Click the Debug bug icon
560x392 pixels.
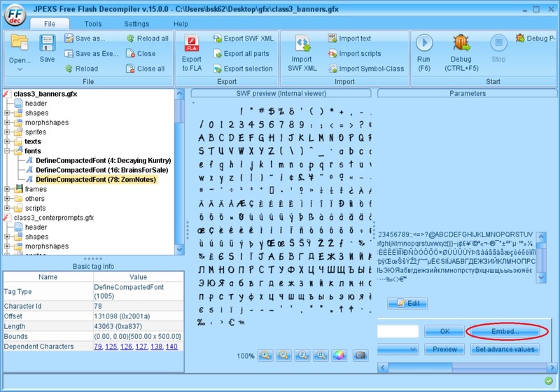click(x=461, y=43)
